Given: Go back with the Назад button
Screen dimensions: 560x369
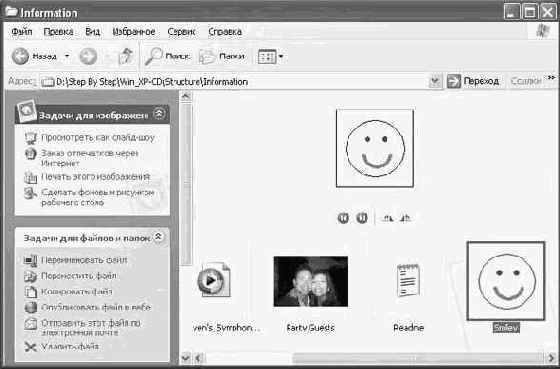Looking at the screenshot, I should 35,56.
